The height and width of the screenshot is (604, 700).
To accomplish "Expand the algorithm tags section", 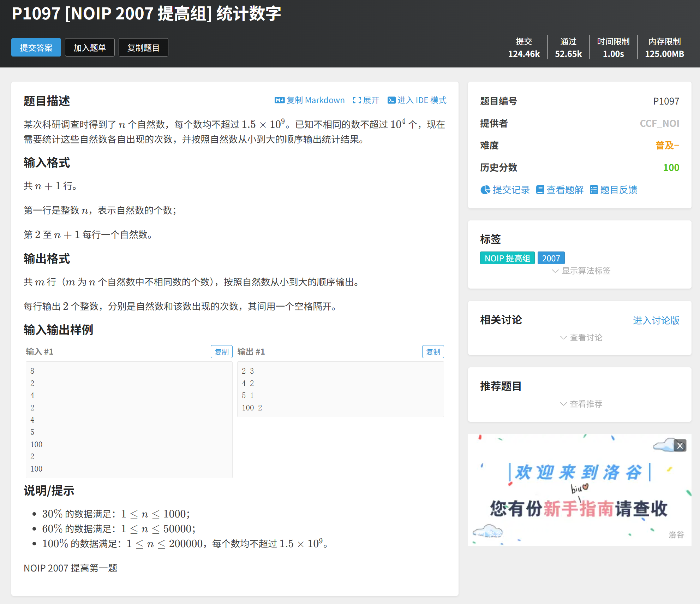I will (581, 271).
